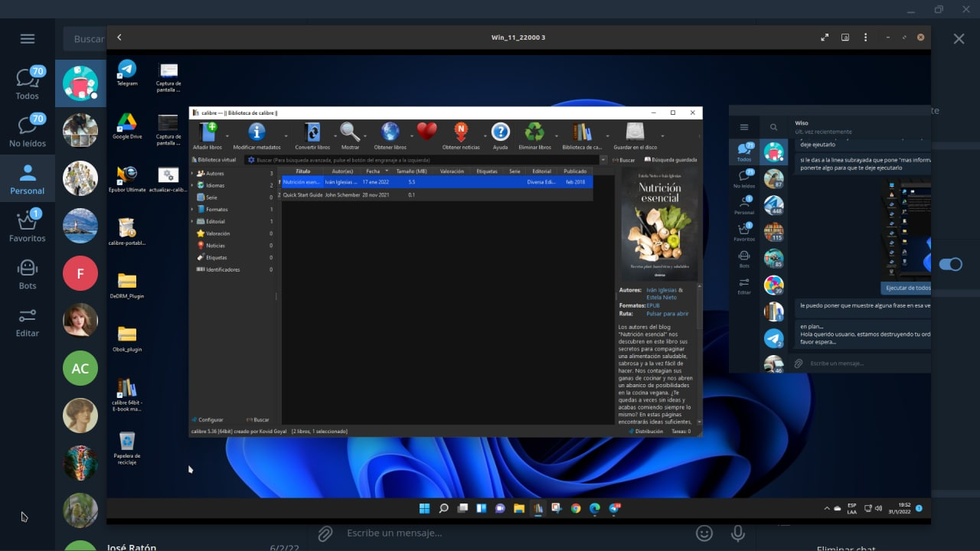Open calibre Ayuda with the question mark icon

pyautogui.click(x=500, y=132)
